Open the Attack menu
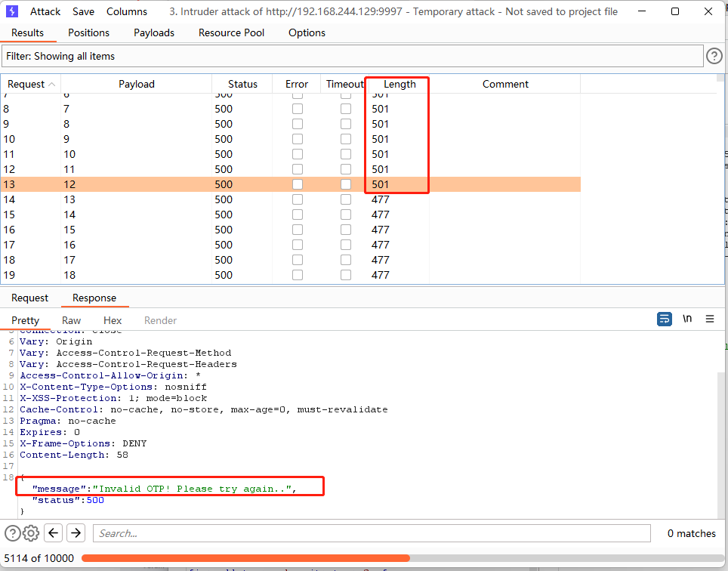Image resolution: width=728 pixels, height=571 pixels. pos(45,11)
